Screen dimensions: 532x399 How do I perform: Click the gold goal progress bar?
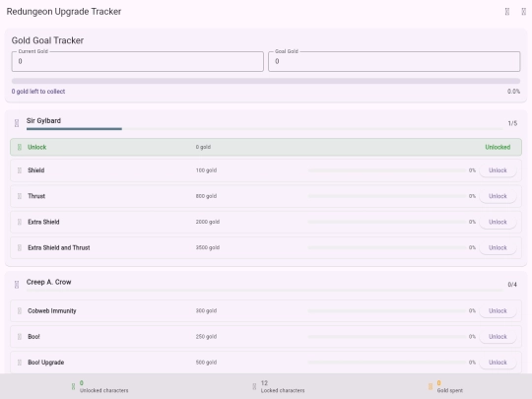266,81
